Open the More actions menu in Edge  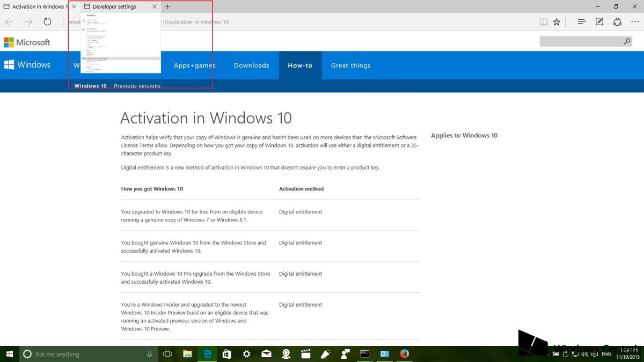635,21
